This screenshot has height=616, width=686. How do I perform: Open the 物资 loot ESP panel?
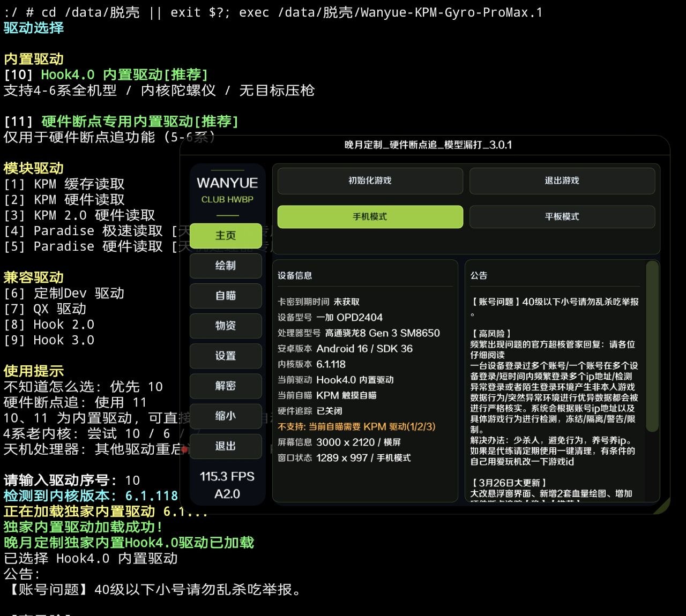coord(225,326)
